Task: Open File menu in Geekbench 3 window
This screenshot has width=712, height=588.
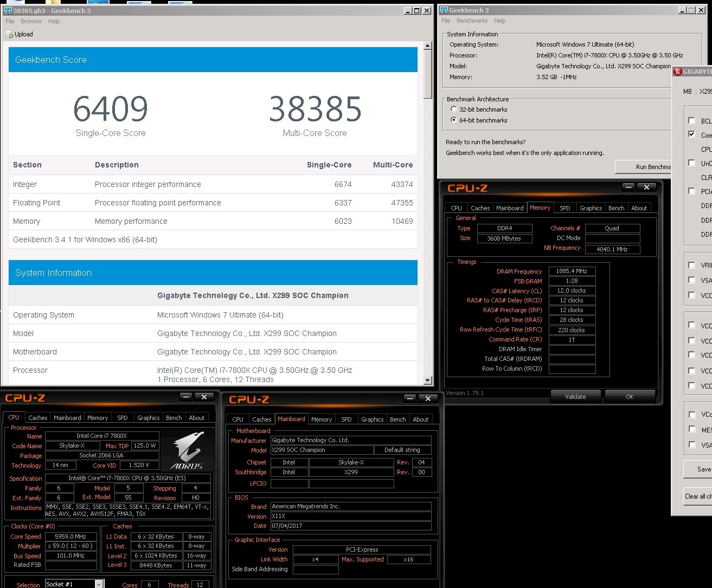Action: pyautogui.click(x=446, y=21)
